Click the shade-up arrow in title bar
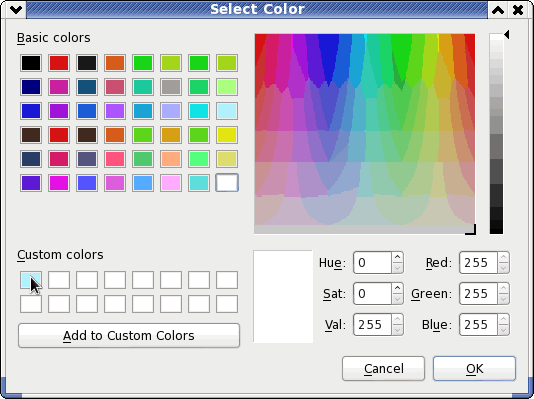Screen dimensions: 534x399 point(498,10)
